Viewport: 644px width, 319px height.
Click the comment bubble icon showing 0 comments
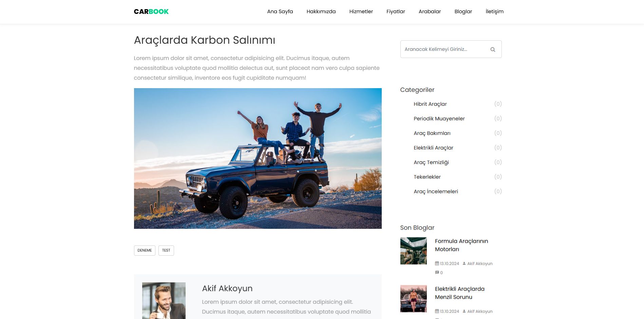[x=437, y=272]
